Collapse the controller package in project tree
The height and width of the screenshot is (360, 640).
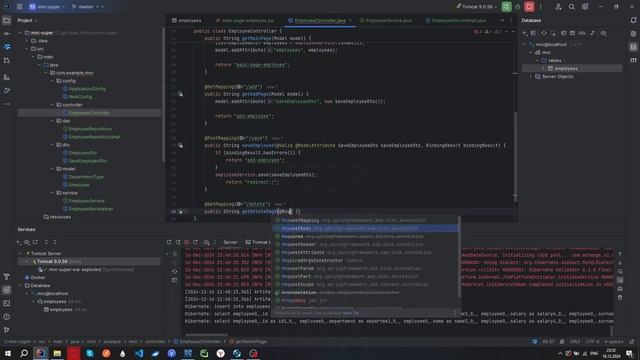pos(53,105)
